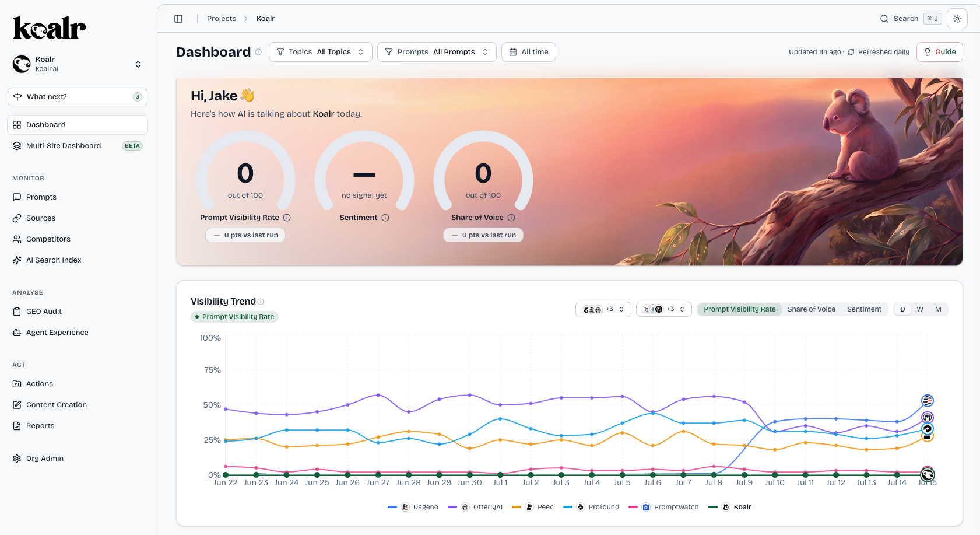Click the Sentiment gauge

[364, 170]
